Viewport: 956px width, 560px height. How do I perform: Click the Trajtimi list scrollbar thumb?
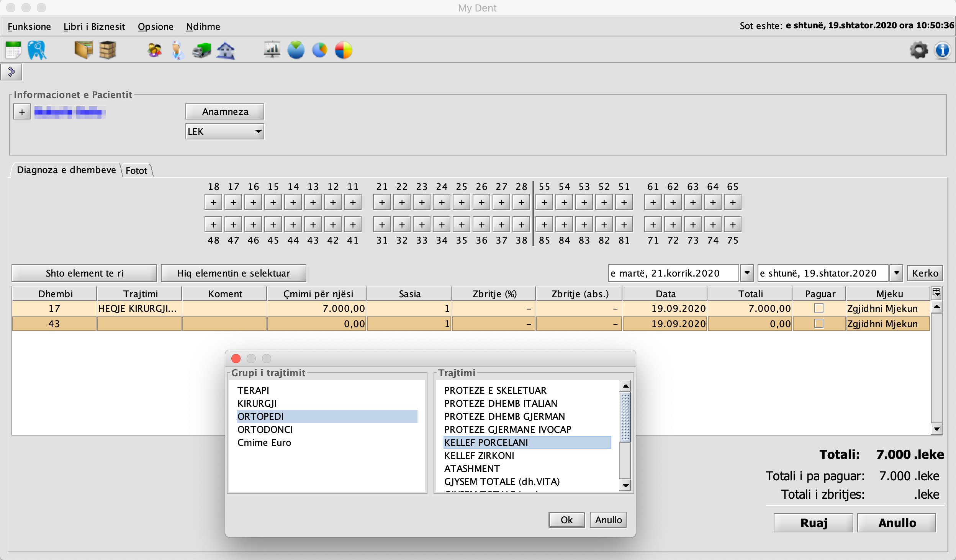click(x=625, y=418)
